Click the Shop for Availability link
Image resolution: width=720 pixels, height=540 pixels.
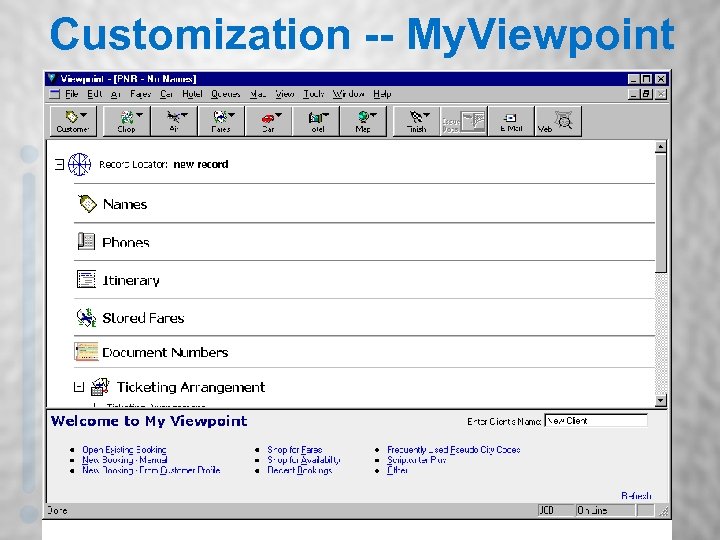coord(304,460)
